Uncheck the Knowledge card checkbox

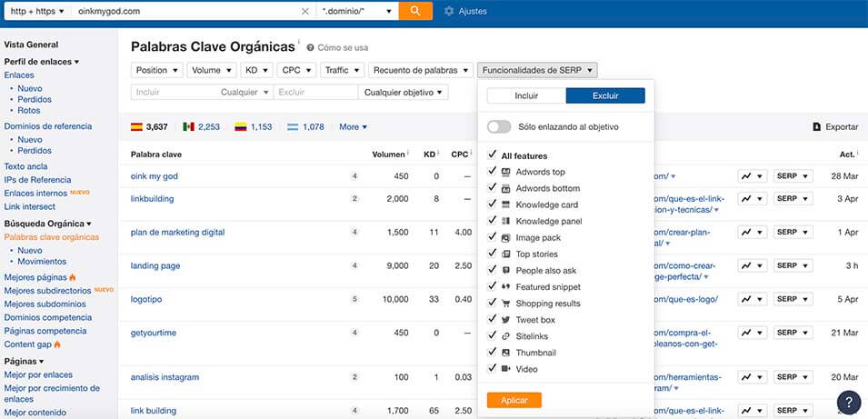pos(492,205)
